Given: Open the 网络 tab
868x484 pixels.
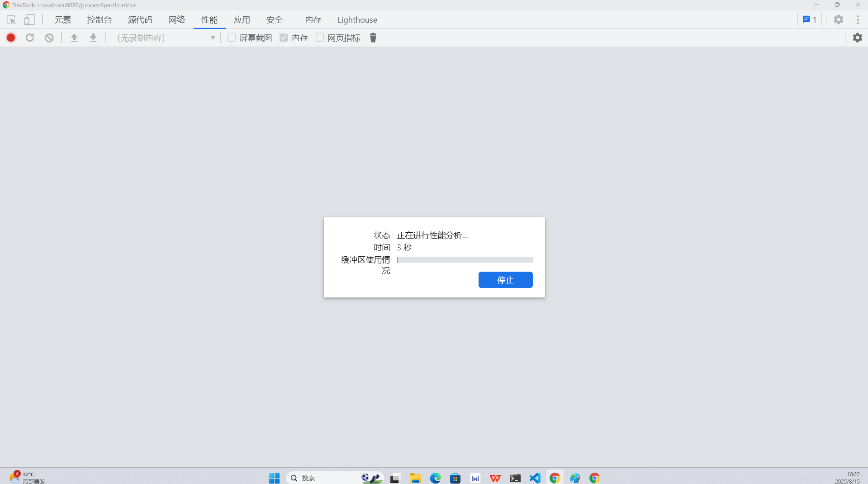Looking at the screenshot, I should (x=177, y=19).
